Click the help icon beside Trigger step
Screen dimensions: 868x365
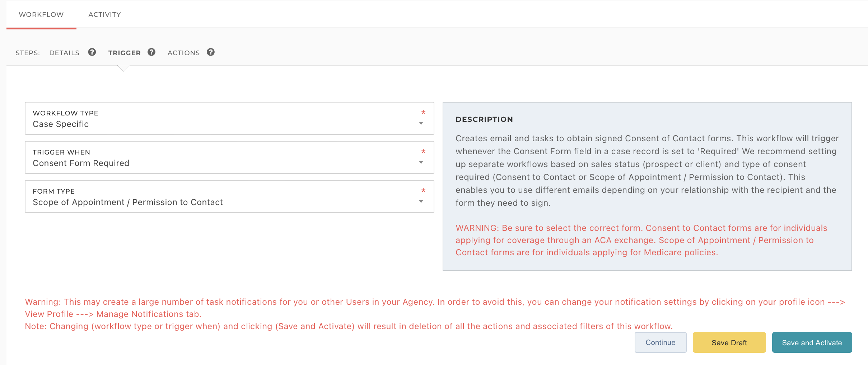[x=151, y=52]
